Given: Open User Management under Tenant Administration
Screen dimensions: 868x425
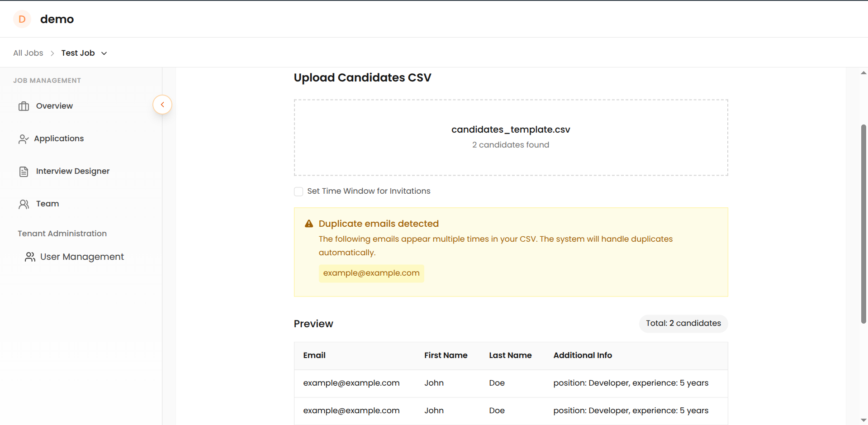Looking at the screenshot, I should (x=82, y=257).
